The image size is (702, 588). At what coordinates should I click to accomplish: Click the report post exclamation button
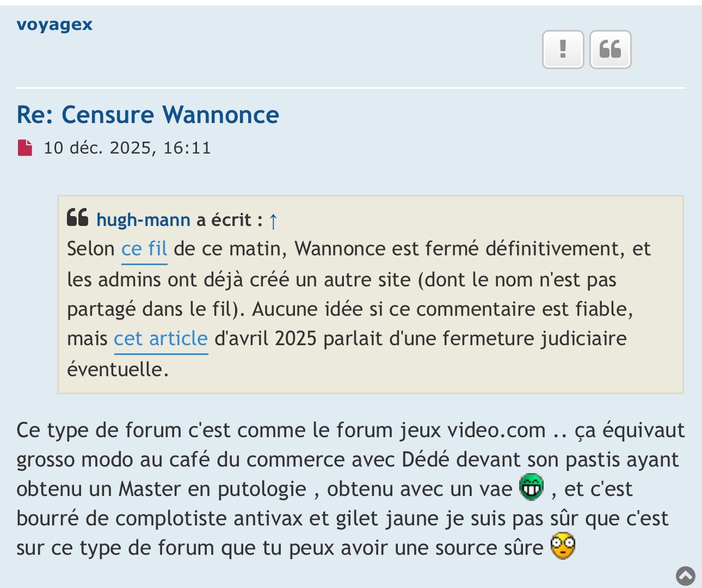(x=563, y=50)
